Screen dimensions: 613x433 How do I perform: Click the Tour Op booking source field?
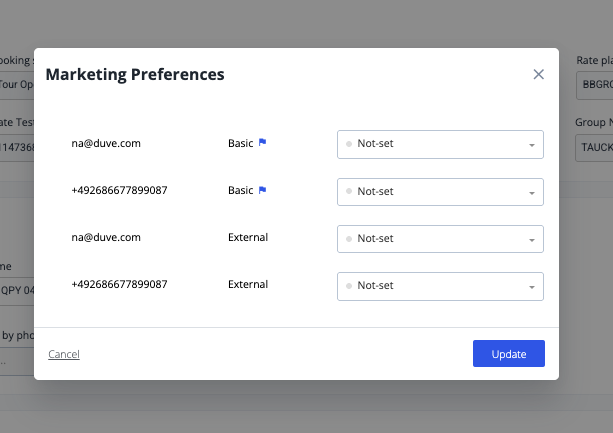[17, 86]
